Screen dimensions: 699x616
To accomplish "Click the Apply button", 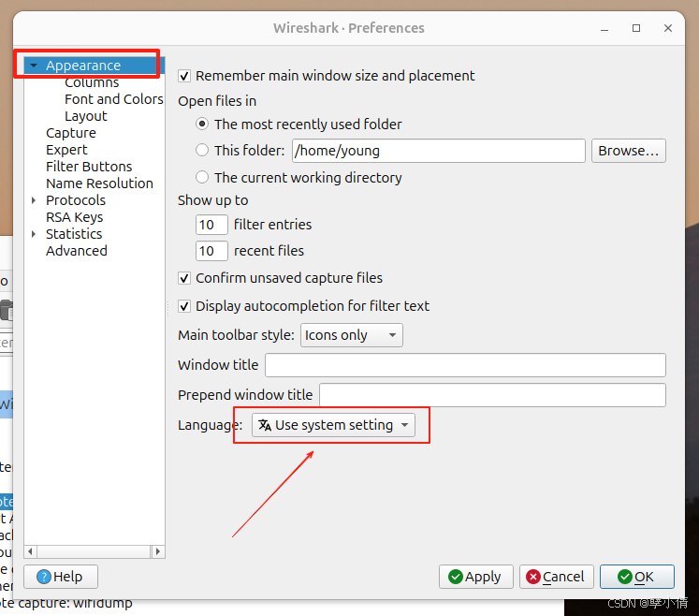I will click(x=475, y=577).
